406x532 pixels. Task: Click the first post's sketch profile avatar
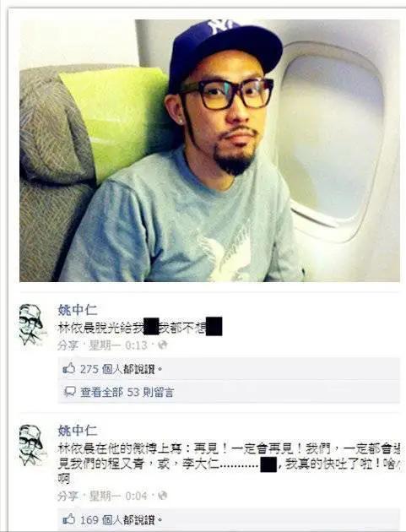tap(31, 325)
